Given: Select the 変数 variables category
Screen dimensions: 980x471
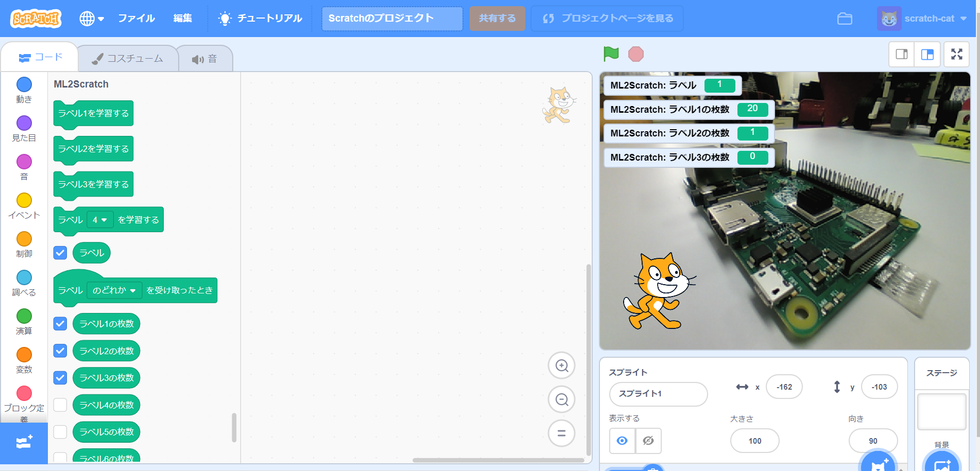Looking at the screenshot, I should [24, 360].
